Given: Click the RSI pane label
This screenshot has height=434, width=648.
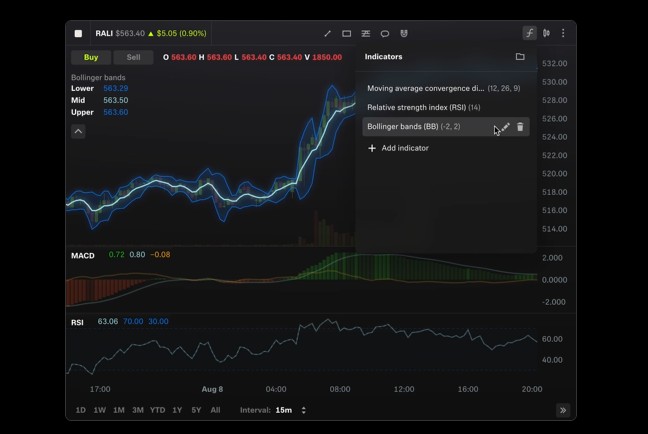Looking at the screenshot, I should coord(77,322).
